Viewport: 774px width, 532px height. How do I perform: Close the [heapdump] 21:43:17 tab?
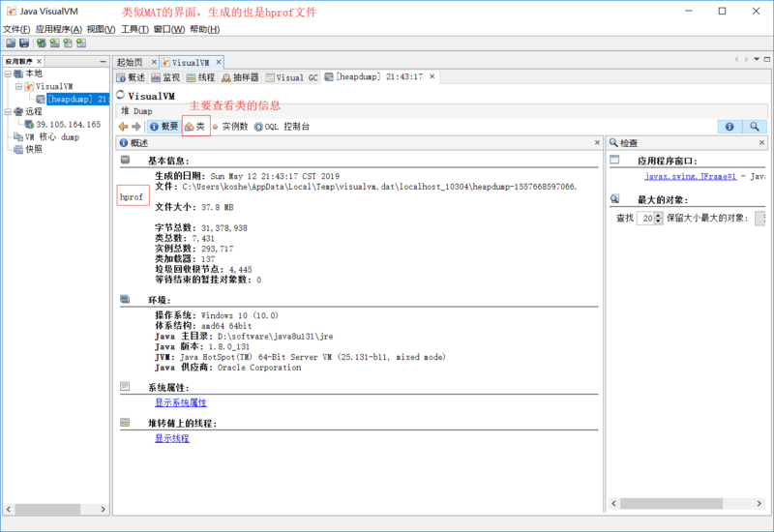tap(432, 76)
